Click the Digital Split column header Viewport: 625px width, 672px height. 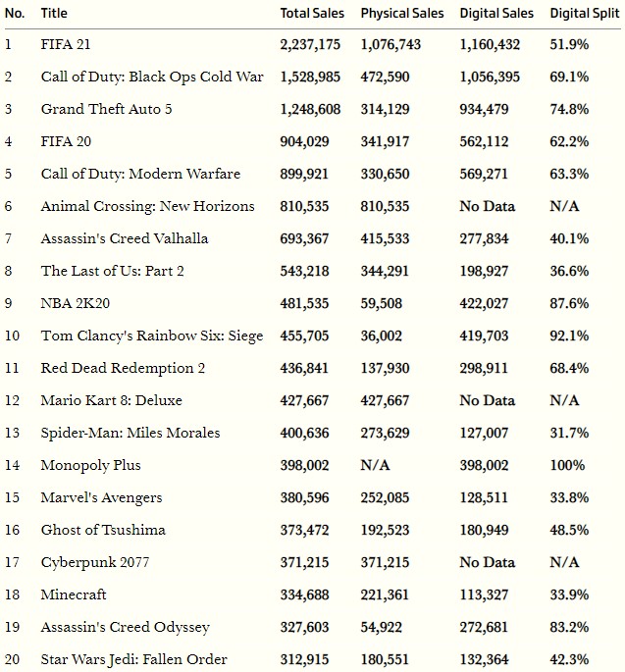pyautogui.click(x=584, y=14)
